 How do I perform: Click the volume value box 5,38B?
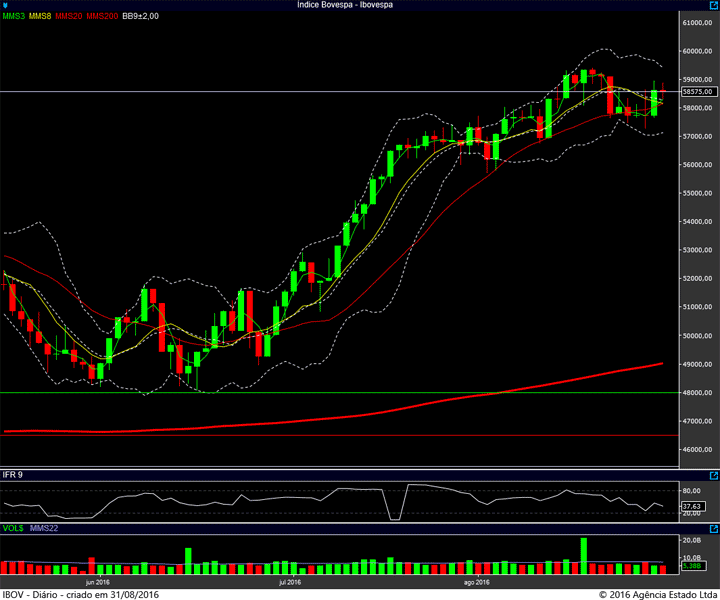click(692, 566)
